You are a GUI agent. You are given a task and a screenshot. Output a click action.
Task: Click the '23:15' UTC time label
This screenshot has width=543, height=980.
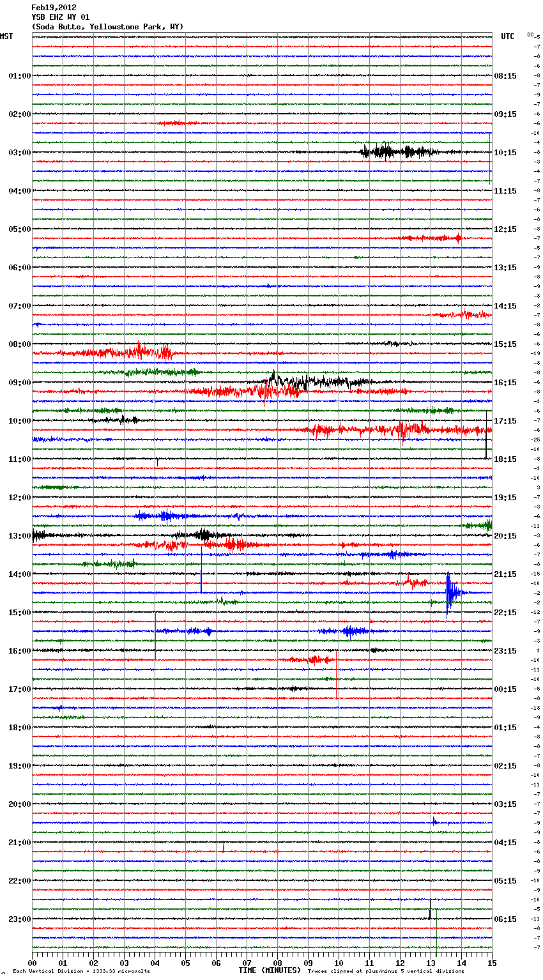tap(505, 651)
